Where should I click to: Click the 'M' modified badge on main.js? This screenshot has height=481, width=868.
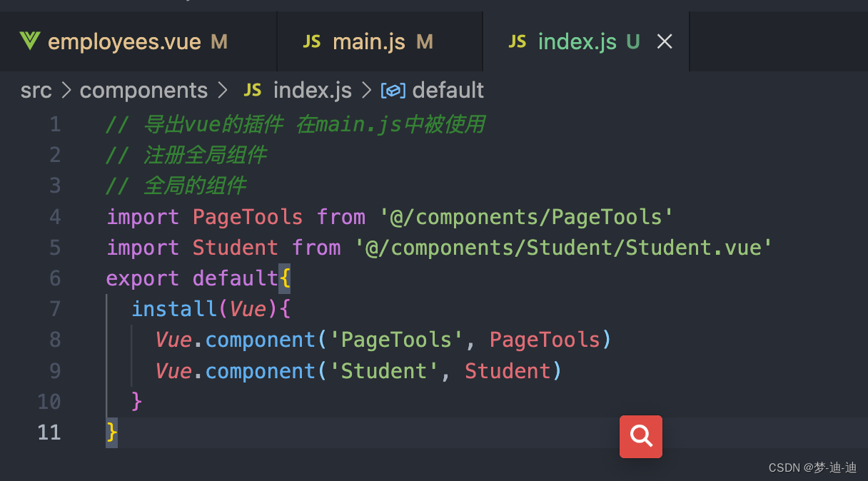click(x=424, y=41)
